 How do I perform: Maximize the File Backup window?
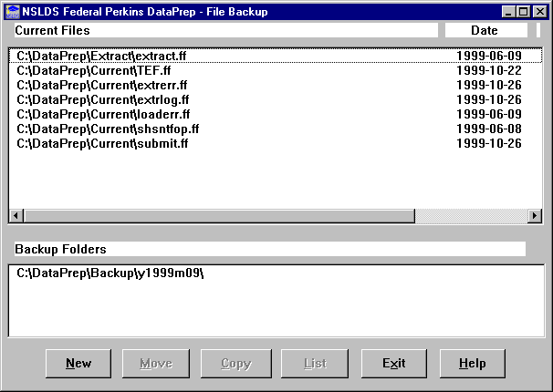[x=523, y=12]
